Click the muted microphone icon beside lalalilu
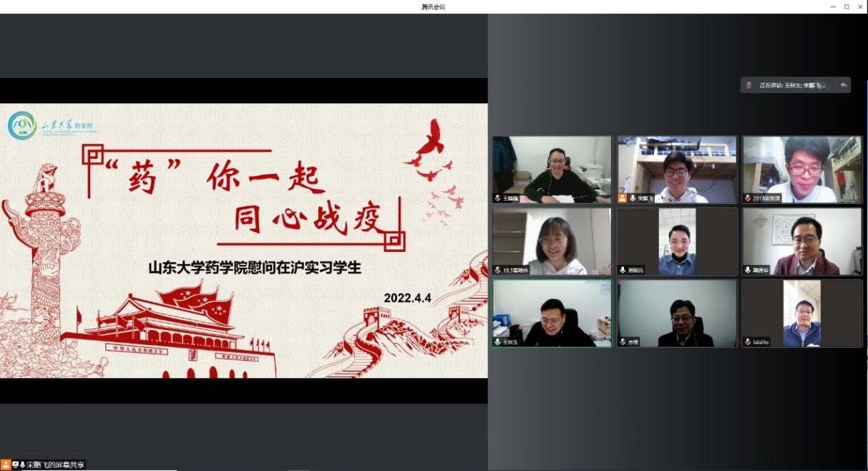 [748, 342]
